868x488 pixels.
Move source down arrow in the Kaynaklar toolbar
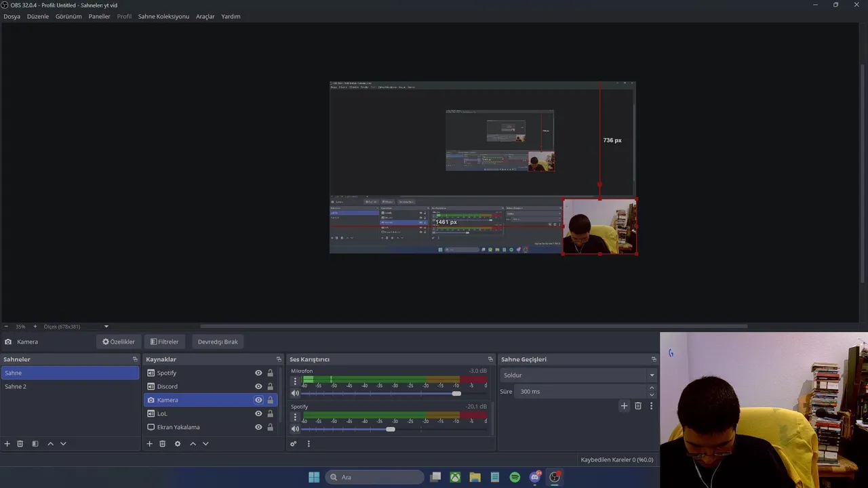pos(205,444)
